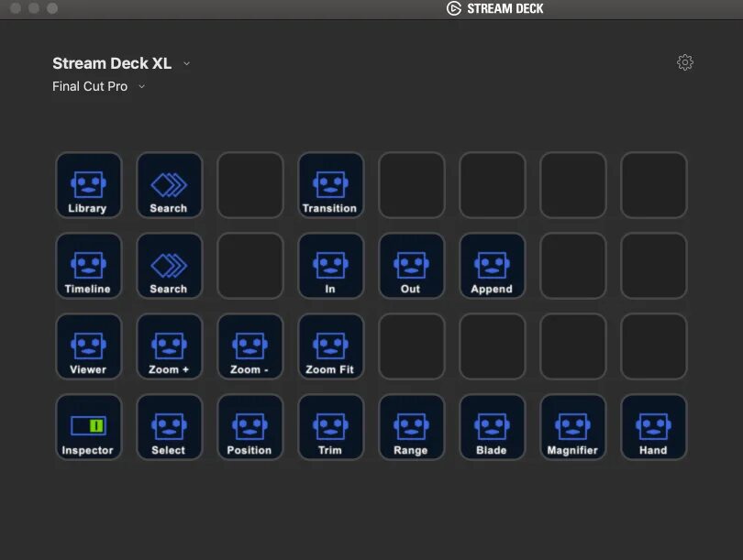The width and height of the screenshot is (743, 560).
Task: Select the Timeline key
Action: (89, 266)
